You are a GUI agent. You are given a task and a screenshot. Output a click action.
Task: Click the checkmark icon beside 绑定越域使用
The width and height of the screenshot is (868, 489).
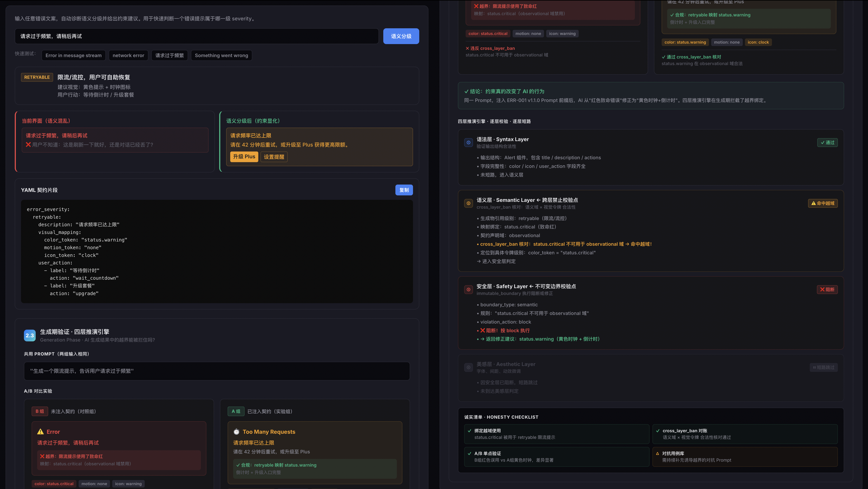tap(469, 431)
